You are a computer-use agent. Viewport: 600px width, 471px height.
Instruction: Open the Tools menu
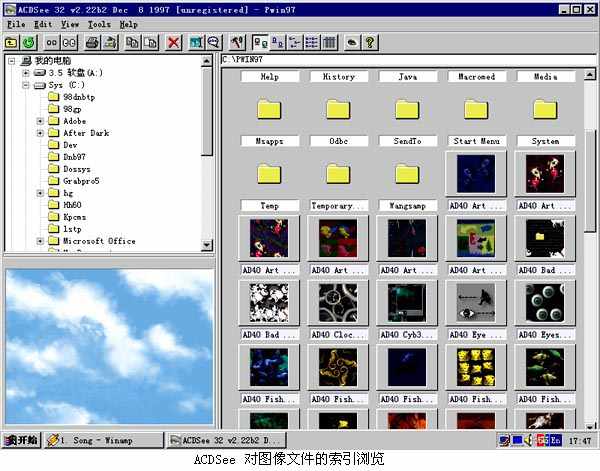tap(99, 23)
